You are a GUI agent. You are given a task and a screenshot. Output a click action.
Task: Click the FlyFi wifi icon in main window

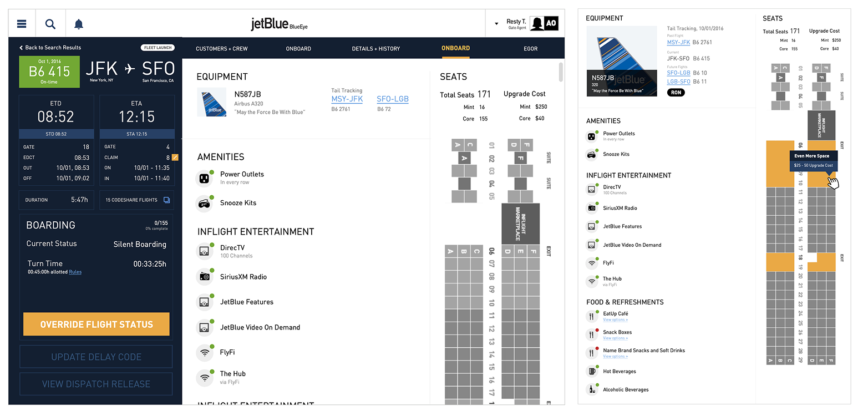pyautogui.click(x=204, y=352)
